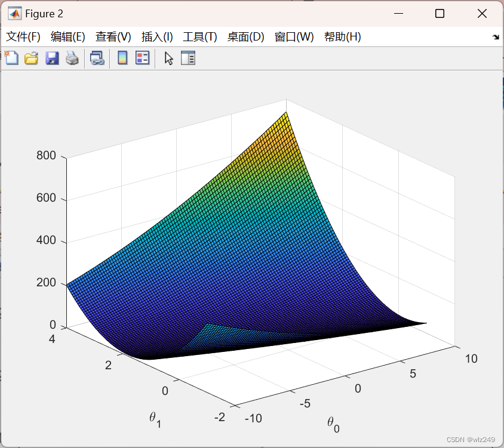The image size is (504, 448).
Task: Open the Property Inspector toolbar icon
Action: tap(188, 58)
